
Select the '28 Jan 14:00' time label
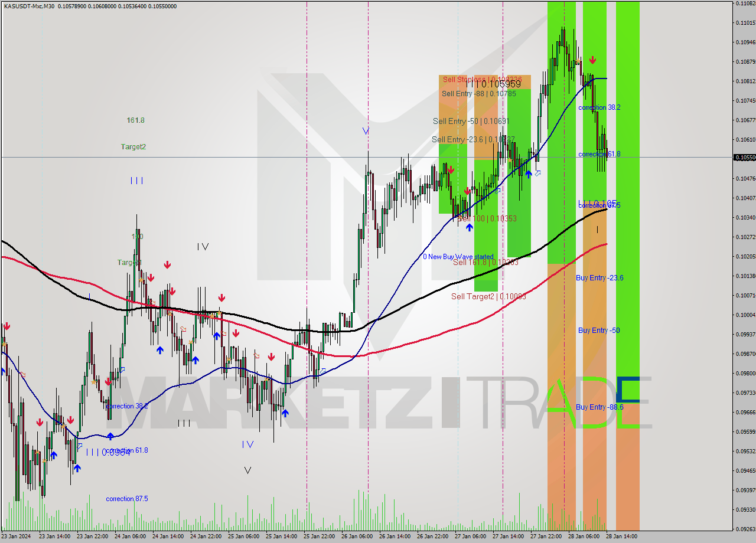click(622, 537)
